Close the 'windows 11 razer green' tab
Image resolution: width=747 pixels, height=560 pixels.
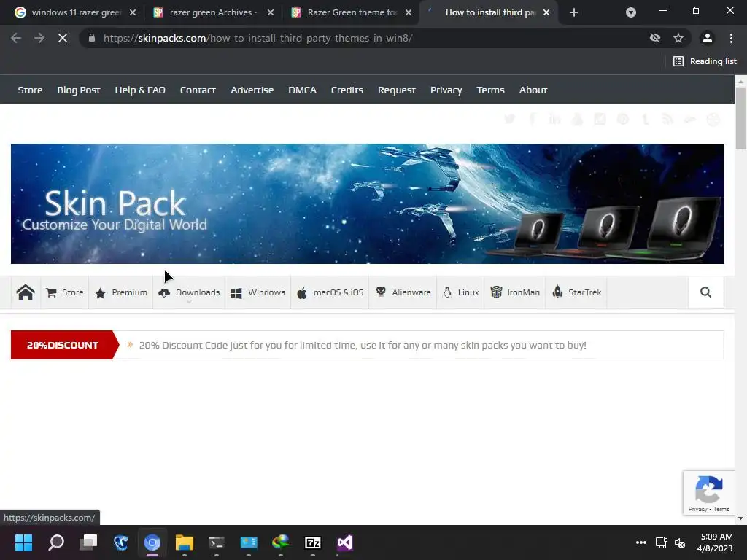(x=133, y=12)
